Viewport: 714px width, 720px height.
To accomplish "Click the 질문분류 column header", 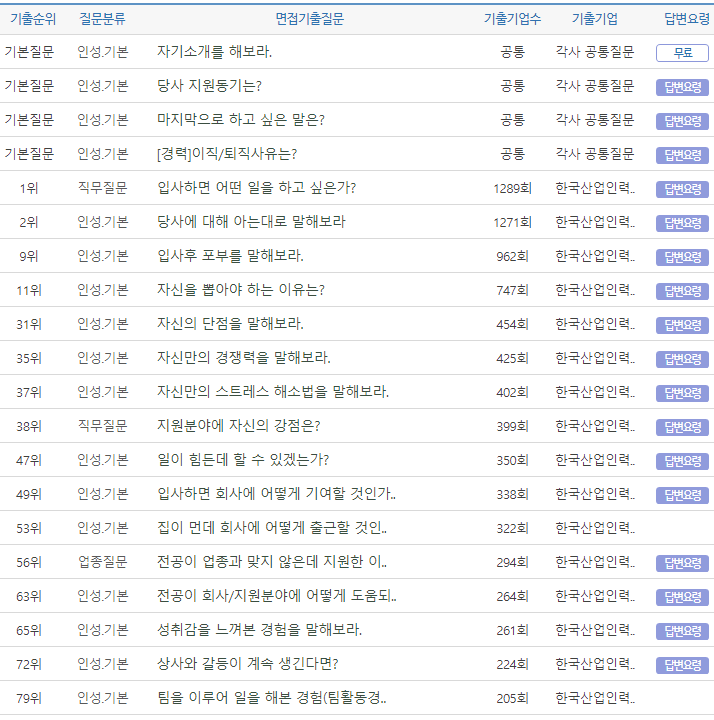I will coord(102,19).
